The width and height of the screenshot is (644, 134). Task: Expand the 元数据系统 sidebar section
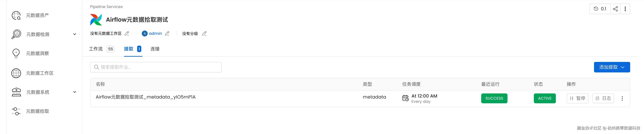[74, 92]
